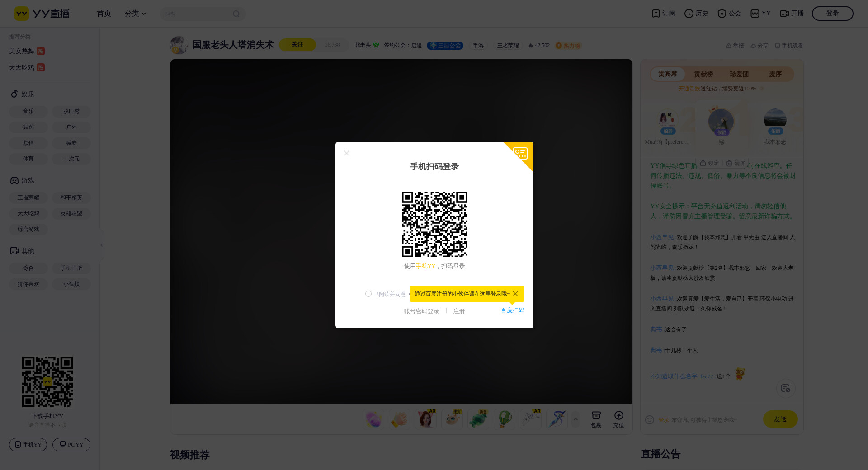This screenshot has height=470, width=868.
Task: Collapse the left sidebar panel
Action: click(x=102, y=245)
